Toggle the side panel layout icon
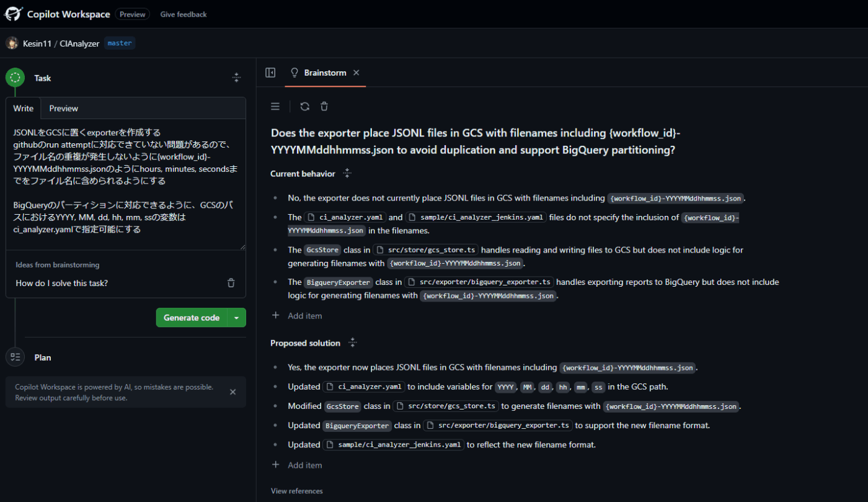The image size is (868, 502). [270, 73]
